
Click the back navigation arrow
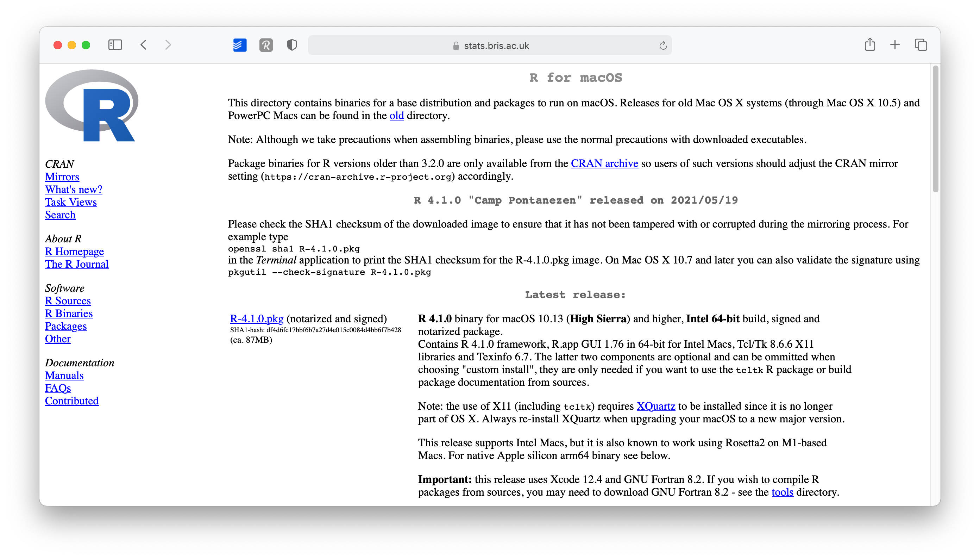(144, 45)
